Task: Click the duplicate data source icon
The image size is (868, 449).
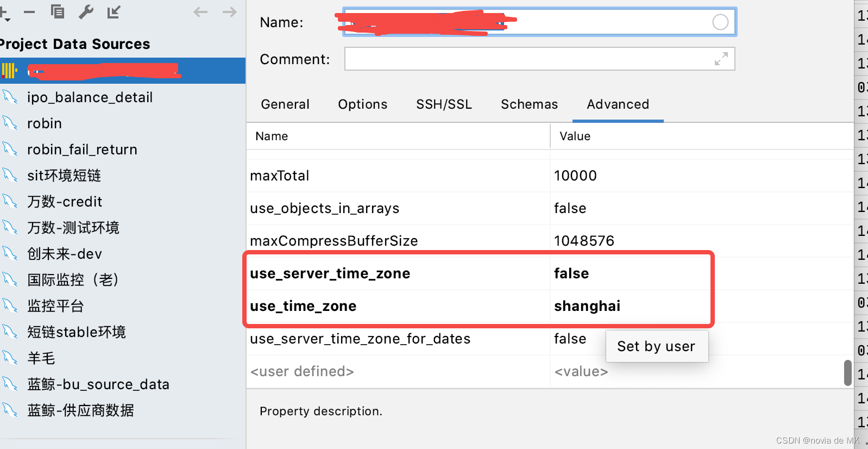Action: point(57,11)
